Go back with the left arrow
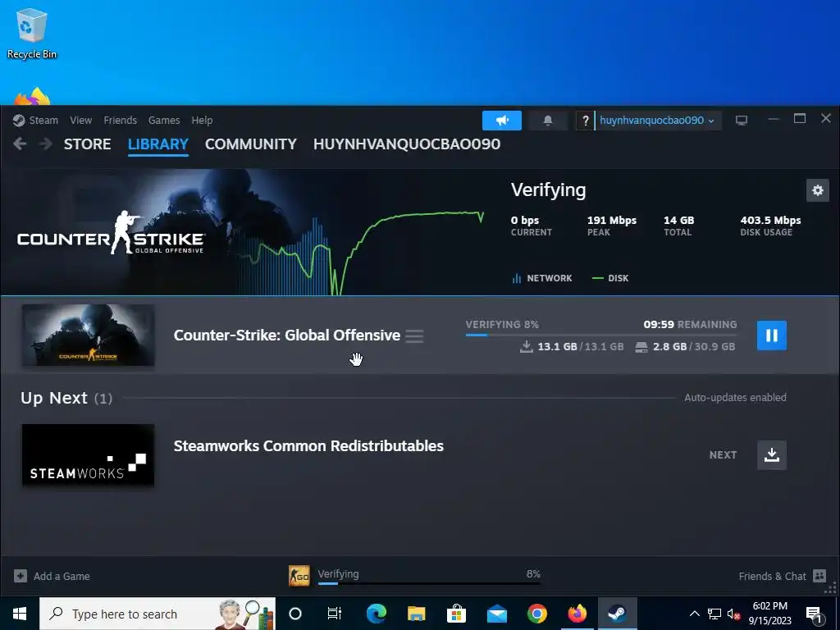The width and height of the screenshot is (840, 630). 20,144
